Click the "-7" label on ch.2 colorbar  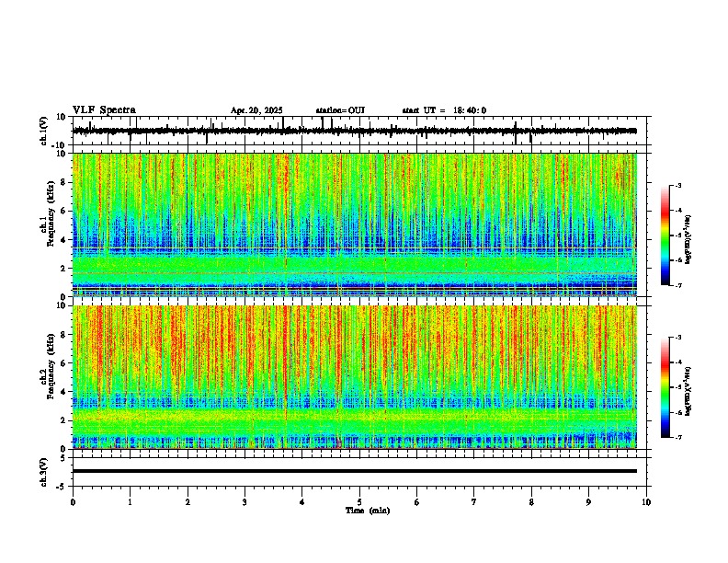click(x=677, y=437)
